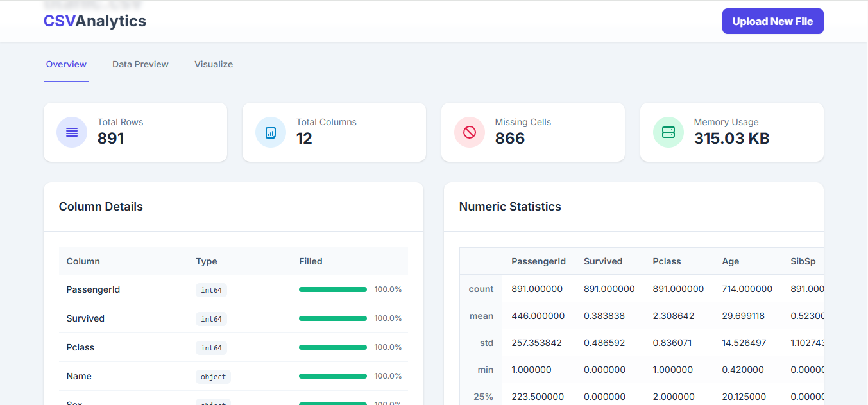
Task: Click the 315.03 KB Memory Usage value
Action: 731,139
